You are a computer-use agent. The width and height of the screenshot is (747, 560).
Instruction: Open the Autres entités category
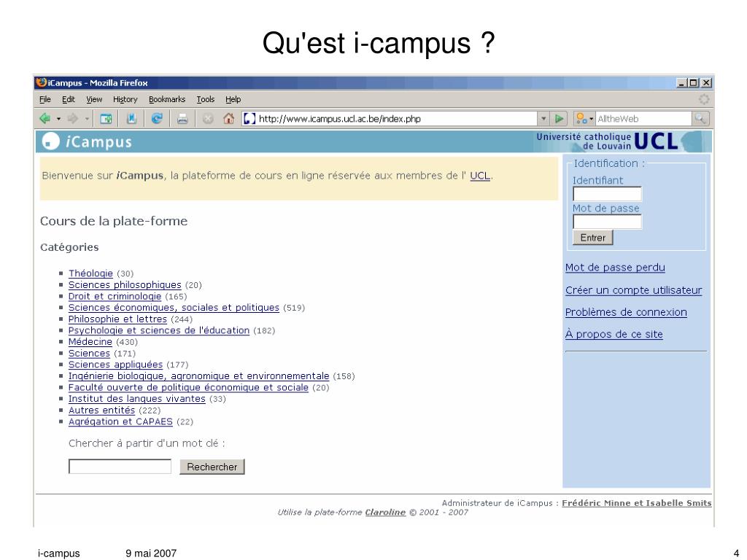tap(101, 411)
